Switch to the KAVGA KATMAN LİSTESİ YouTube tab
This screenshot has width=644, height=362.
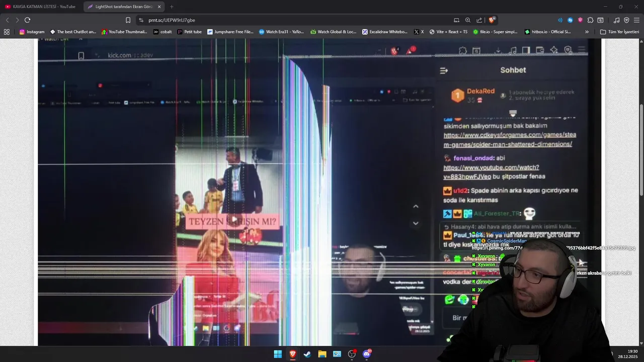40,7
